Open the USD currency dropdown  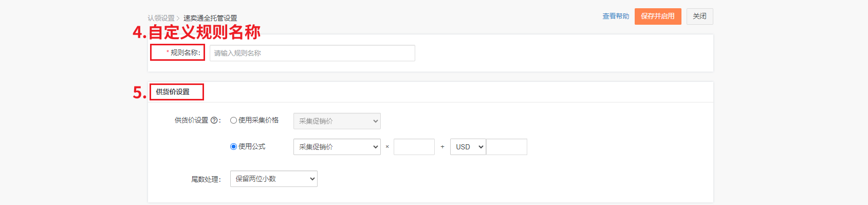[x=468, y=147]
